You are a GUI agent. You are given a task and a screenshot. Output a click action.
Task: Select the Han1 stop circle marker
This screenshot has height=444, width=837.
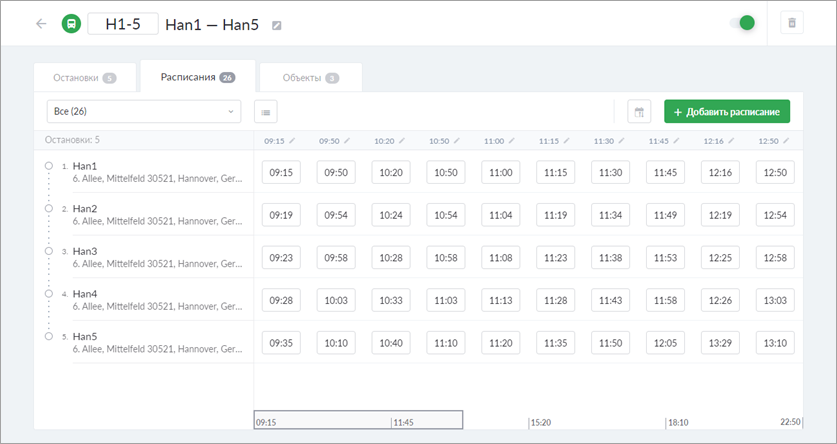(48, 166)
